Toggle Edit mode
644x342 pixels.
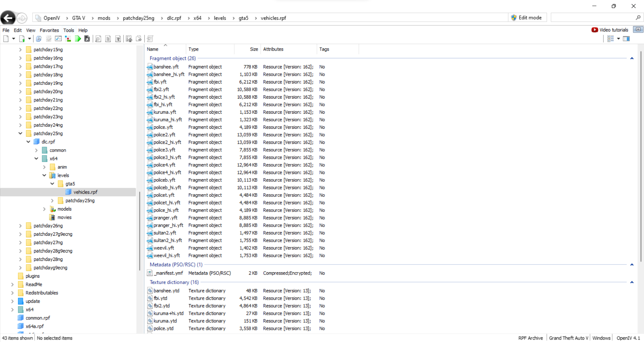point(527,18)
